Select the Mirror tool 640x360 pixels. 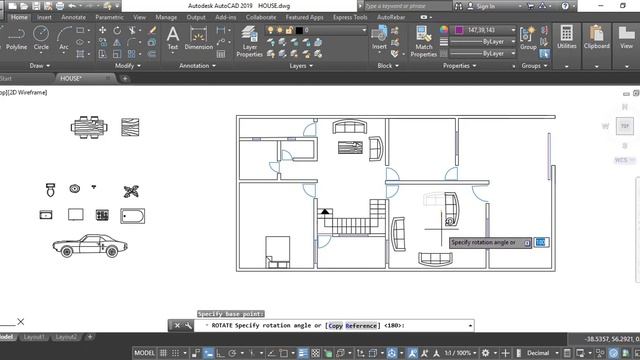(x=117, y=42)
